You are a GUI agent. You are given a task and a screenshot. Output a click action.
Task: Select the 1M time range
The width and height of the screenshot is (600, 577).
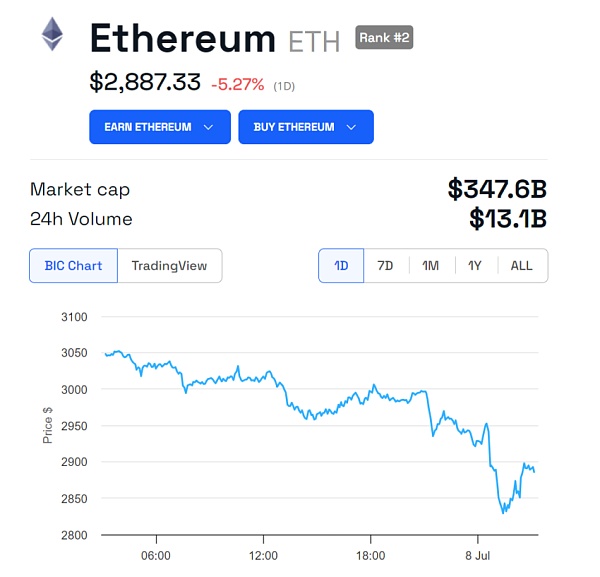[430, 266]
